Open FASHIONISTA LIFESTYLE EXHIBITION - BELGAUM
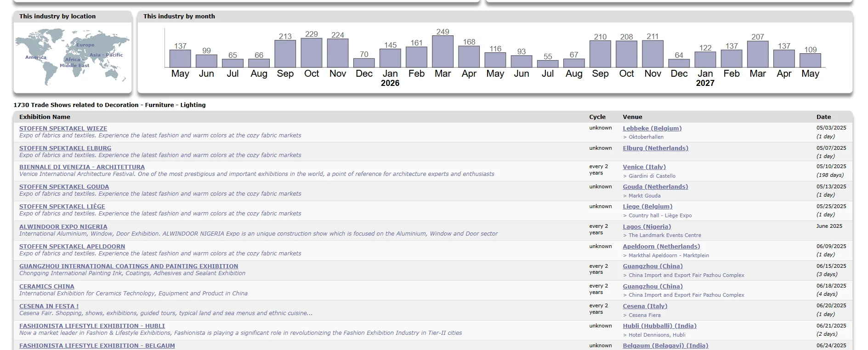The height and width of the screenshot is (350, 868). pos(97,346)
